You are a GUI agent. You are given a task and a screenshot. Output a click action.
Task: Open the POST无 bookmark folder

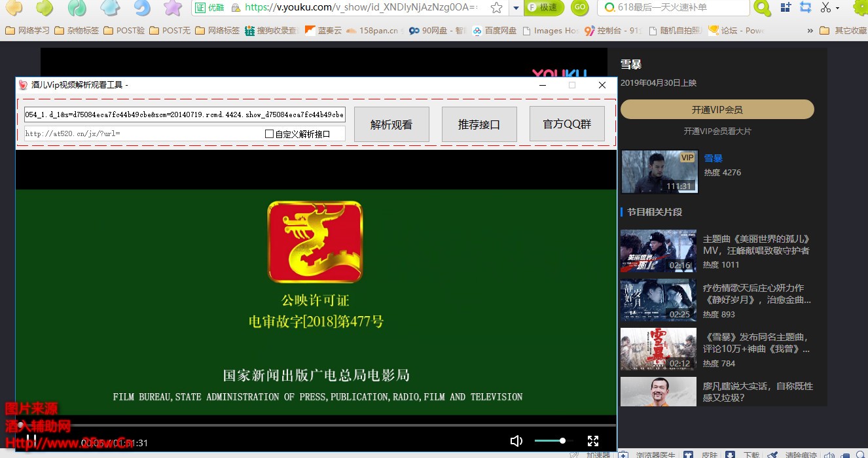click(170, 31)
